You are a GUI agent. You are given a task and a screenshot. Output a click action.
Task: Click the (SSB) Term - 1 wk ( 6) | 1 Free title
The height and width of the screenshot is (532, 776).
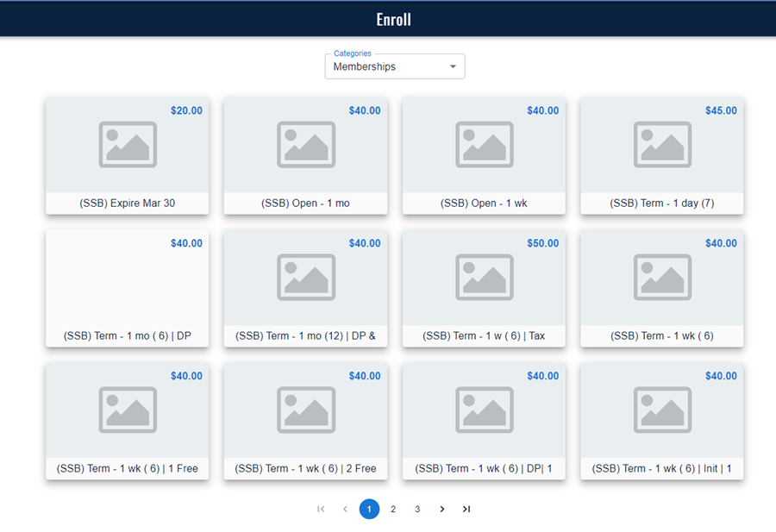pos(128,469)
